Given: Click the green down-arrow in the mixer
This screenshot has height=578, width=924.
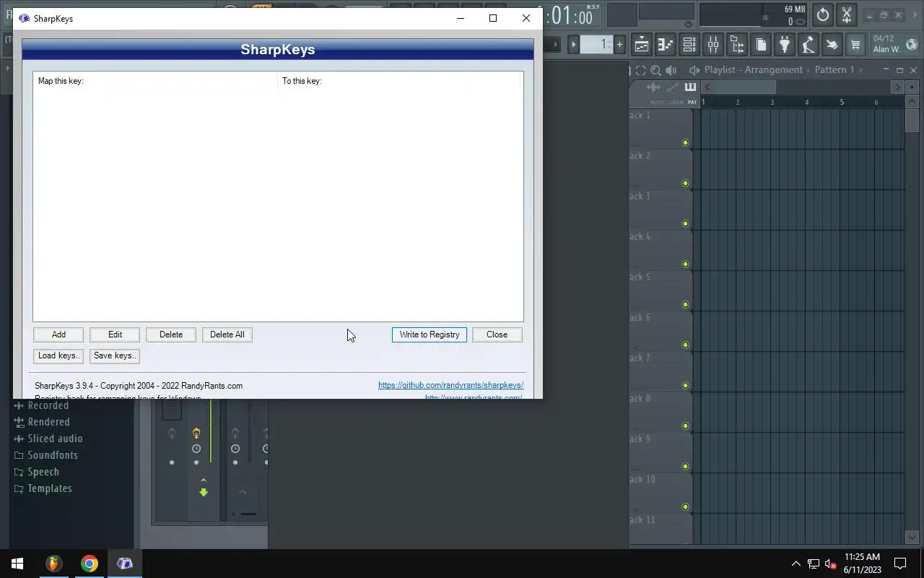Looking at the screenshot, I should [204, 492].
